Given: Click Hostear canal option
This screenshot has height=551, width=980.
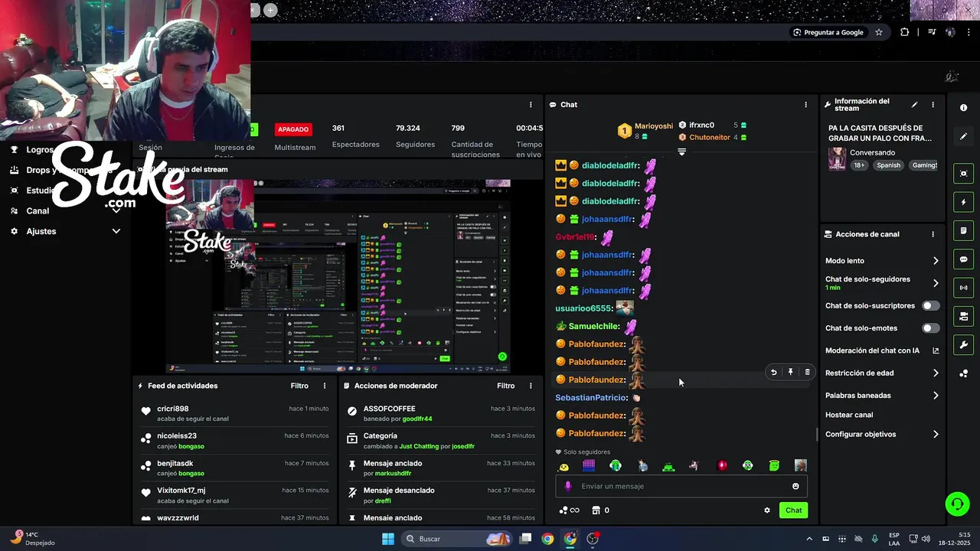Looking at the screenshot, I should click(x=849, y=415).
